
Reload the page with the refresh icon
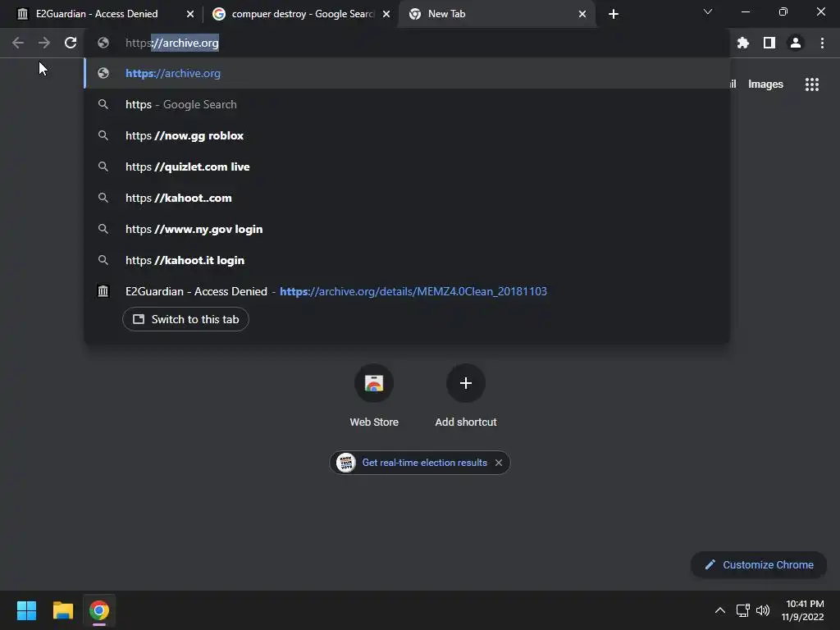tap(71, 43)
